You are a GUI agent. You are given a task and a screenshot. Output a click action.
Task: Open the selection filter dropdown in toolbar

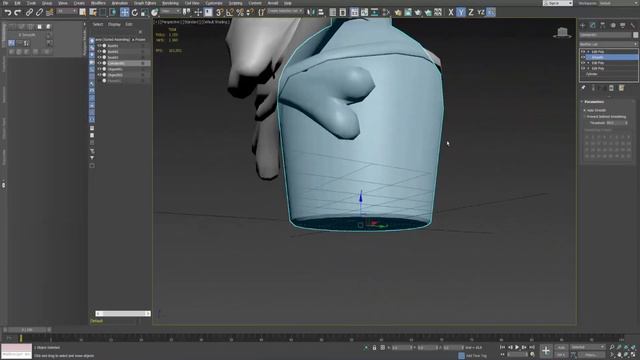[66, 11]
